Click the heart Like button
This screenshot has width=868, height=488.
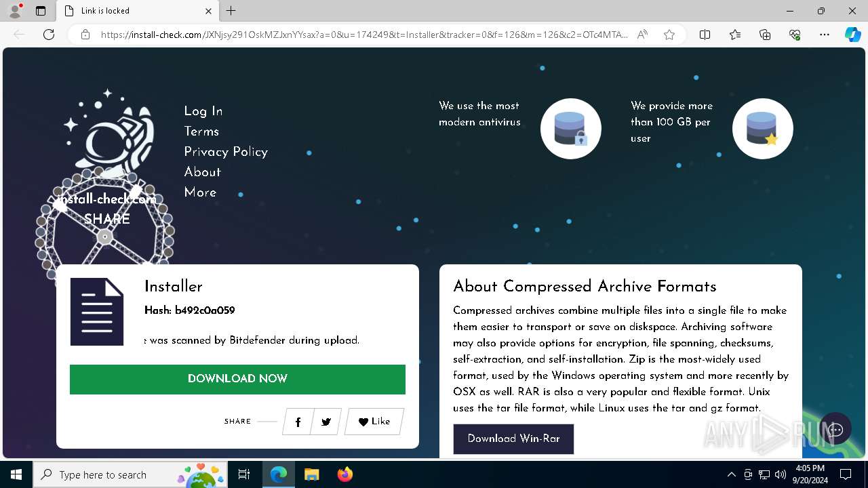click(374, 422)
